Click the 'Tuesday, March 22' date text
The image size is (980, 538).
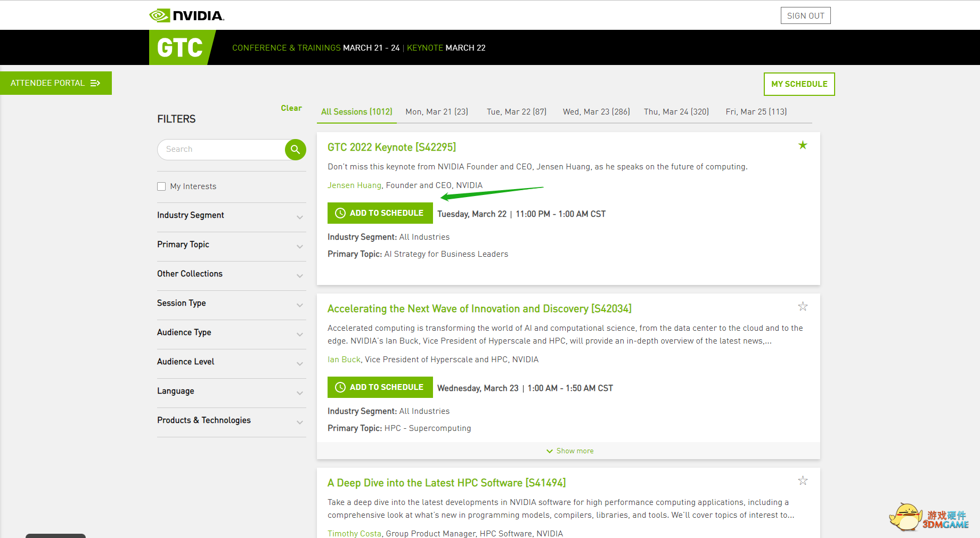point(472,214)
